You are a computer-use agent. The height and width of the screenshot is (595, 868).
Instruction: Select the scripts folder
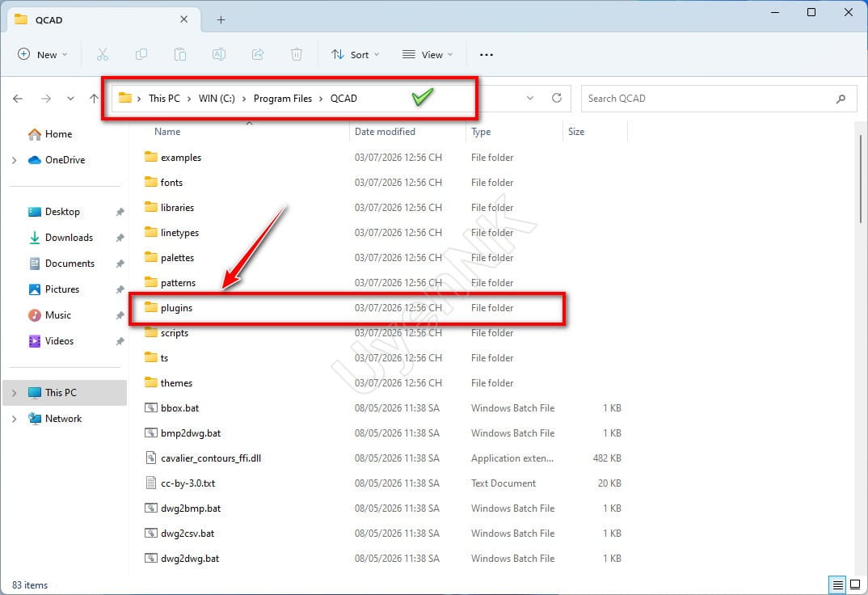tap(175, 333)
